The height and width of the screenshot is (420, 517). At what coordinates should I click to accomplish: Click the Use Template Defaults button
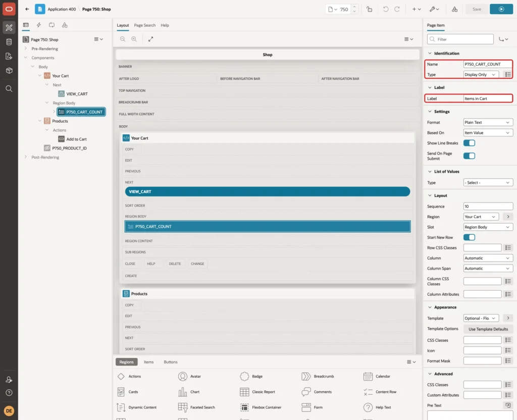(x=488, y=329)
